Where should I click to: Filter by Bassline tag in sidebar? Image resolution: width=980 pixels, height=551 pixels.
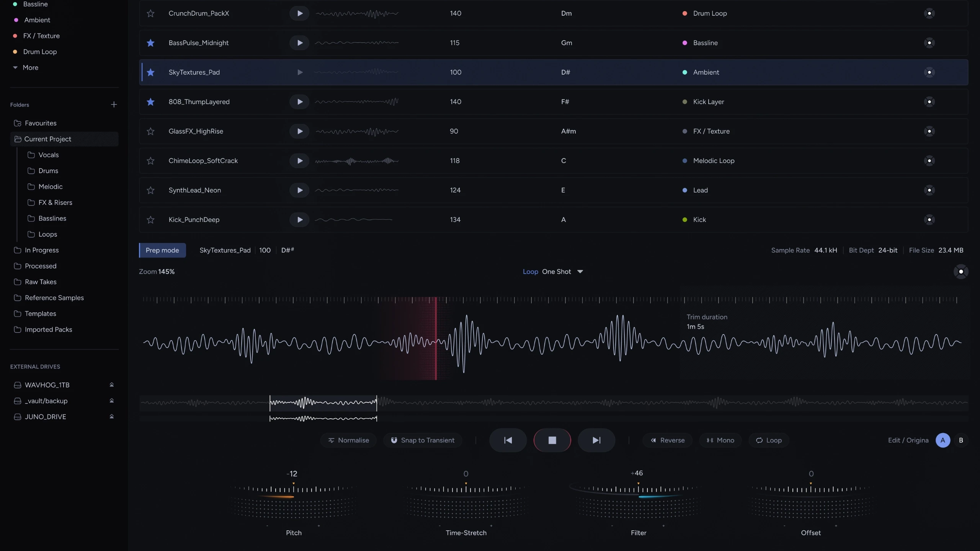[30, 4]
